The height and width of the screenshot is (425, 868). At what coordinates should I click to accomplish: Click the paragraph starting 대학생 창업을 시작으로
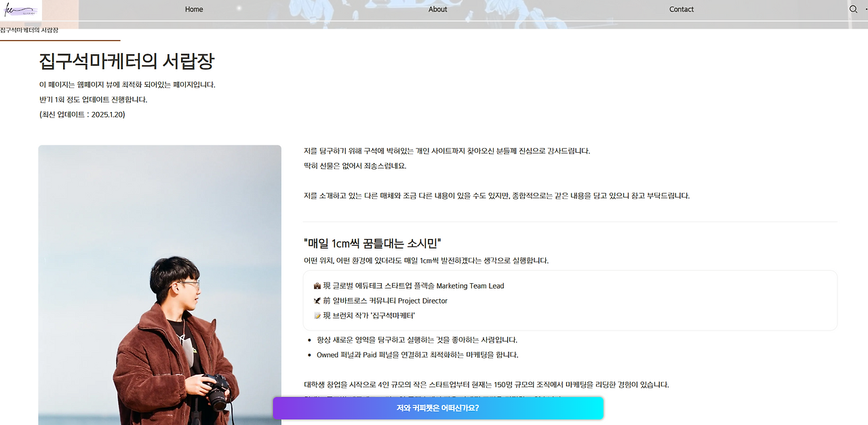(486, 385)
